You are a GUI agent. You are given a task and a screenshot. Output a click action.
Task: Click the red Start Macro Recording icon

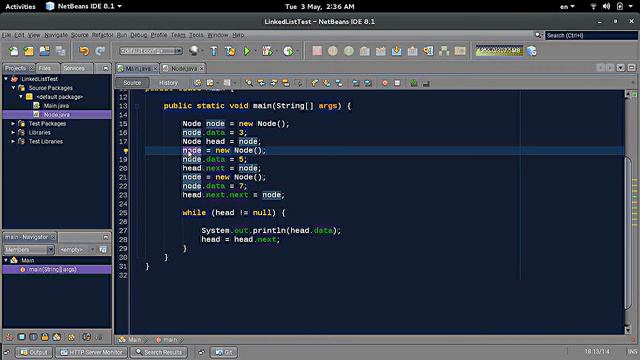point(384,83)
